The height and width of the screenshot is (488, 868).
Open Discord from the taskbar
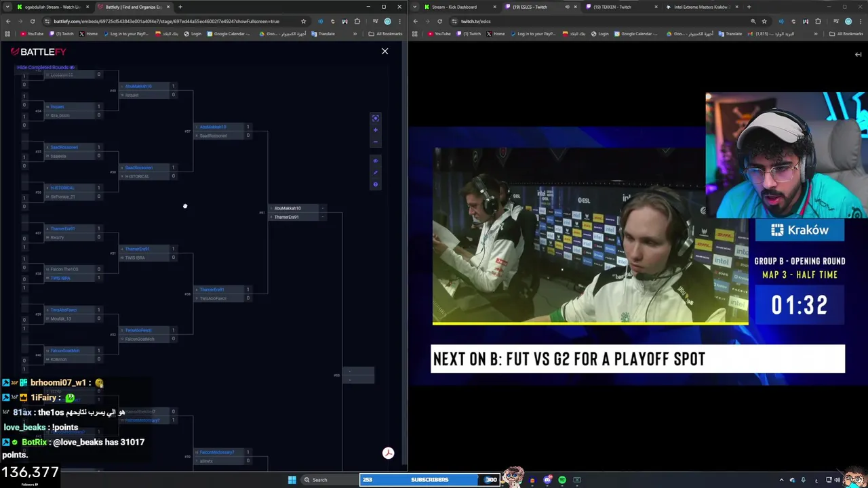point(547,480)
